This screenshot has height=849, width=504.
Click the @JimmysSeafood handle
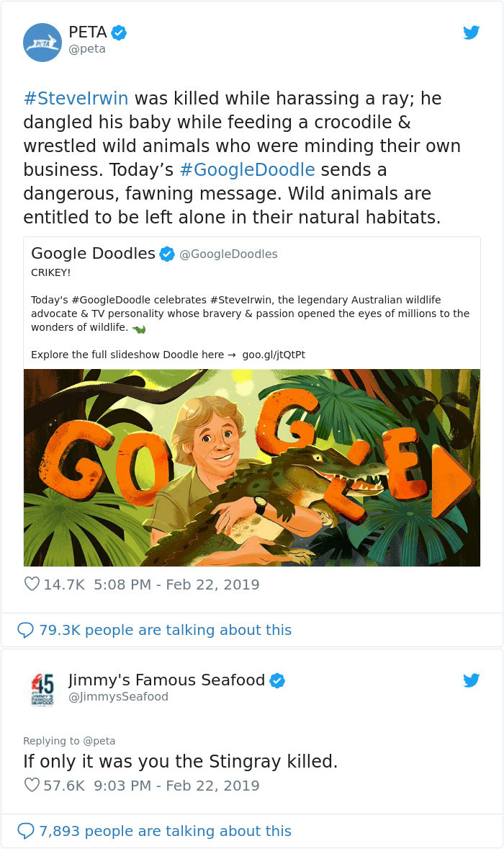pyautogui.click(x=118, y=696)
